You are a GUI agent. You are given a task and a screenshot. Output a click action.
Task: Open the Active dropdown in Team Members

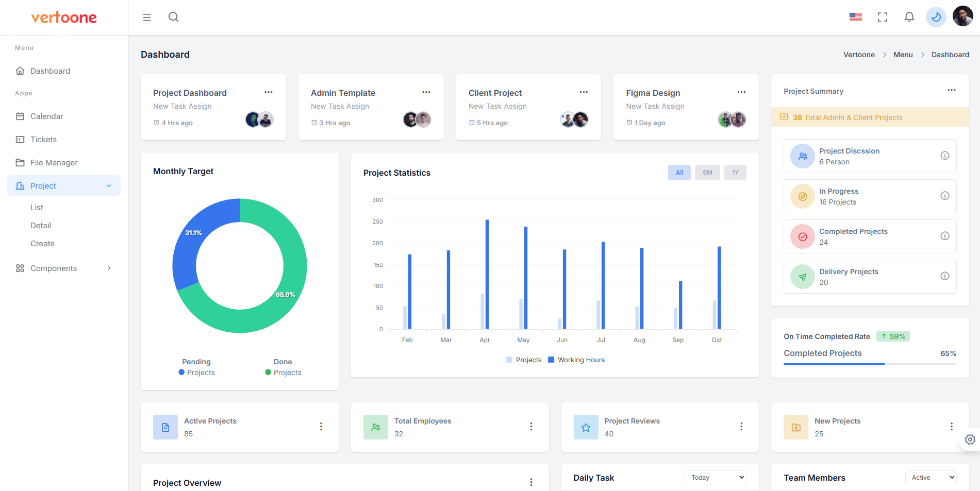tap(931, 477)
